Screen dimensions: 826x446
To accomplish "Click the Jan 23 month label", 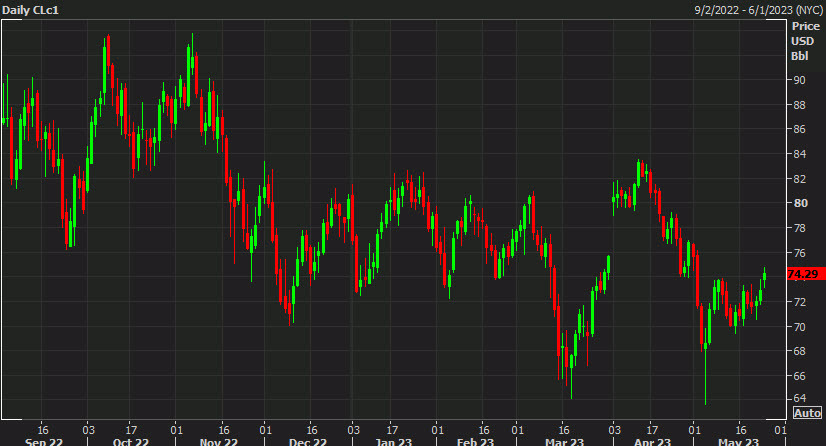I will [x=394, y=441].
